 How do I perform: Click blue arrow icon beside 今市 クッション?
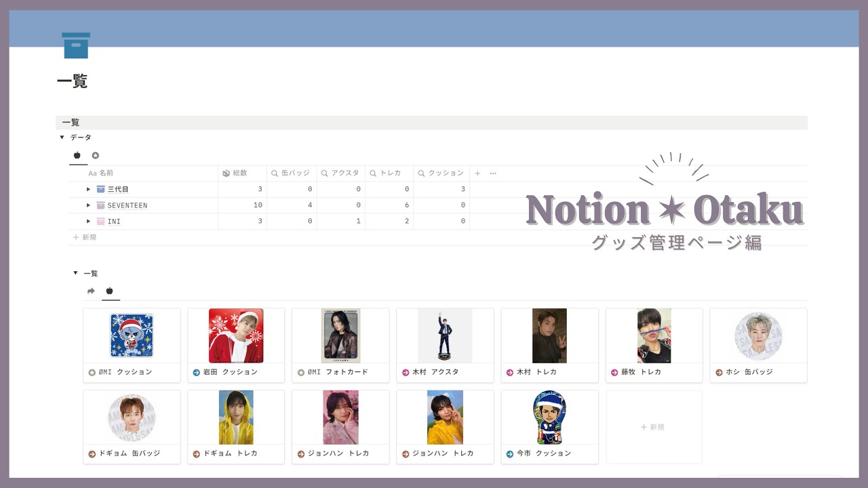(510, 453)
